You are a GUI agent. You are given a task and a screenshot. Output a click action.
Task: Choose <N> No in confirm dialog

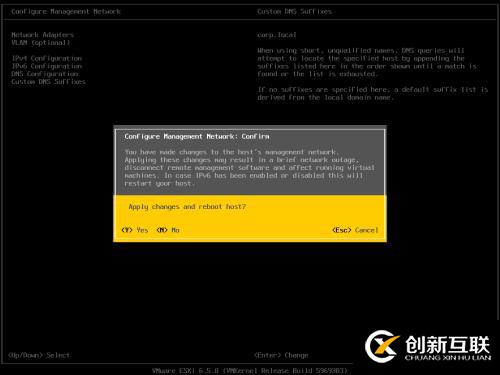click(x=168, y=230)
